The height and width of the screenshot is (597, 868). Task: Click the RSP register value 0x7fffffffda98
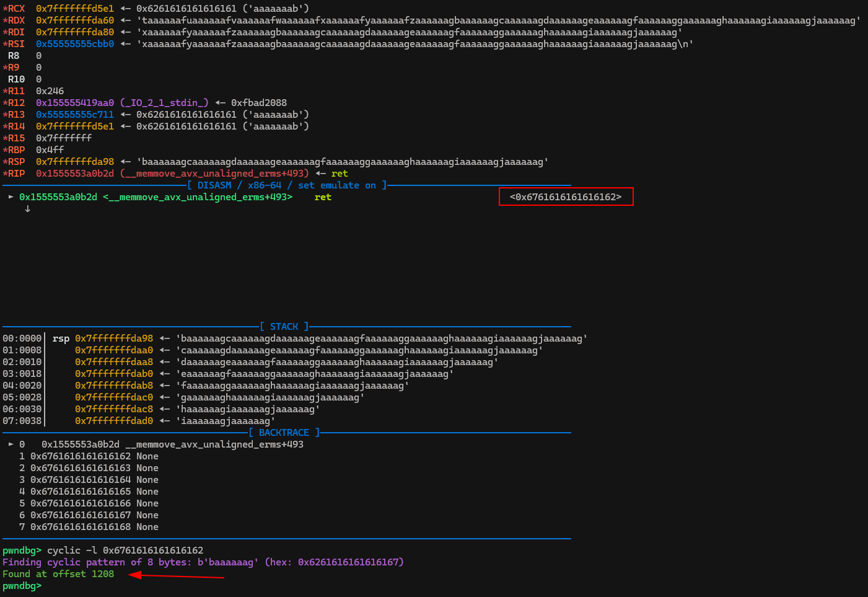[75, 162]
